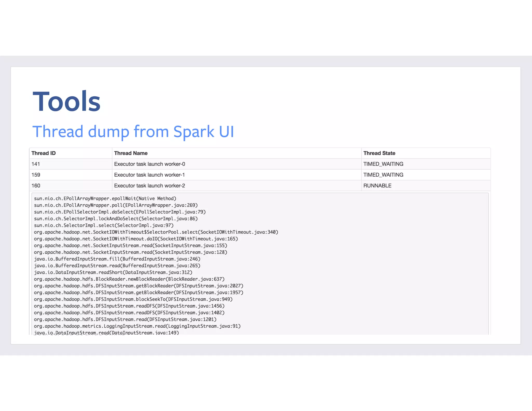The height and width of the screenshot is (411, 532).
Task: Click the EPollArrayWrapper.poll stack line
Action: coord(116,206)
